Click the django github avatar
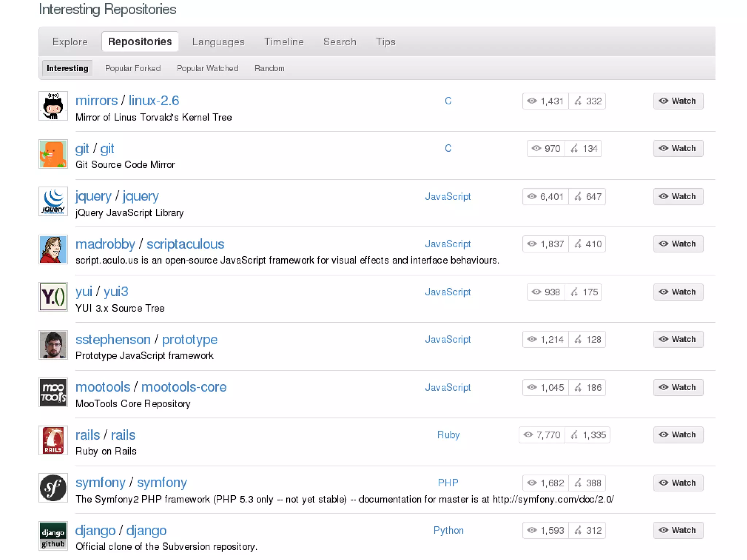The height and width of the screenshot is (560, 747). point(53,535)
